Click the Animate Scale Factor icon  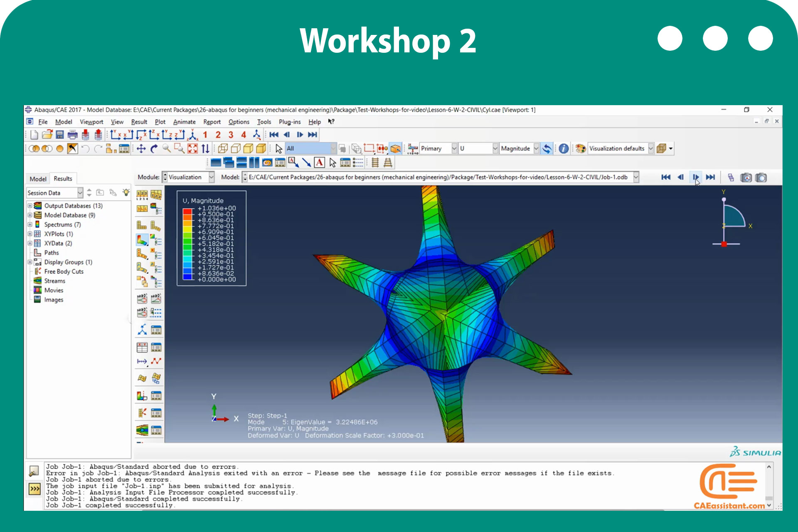click(x=142, y=298)
